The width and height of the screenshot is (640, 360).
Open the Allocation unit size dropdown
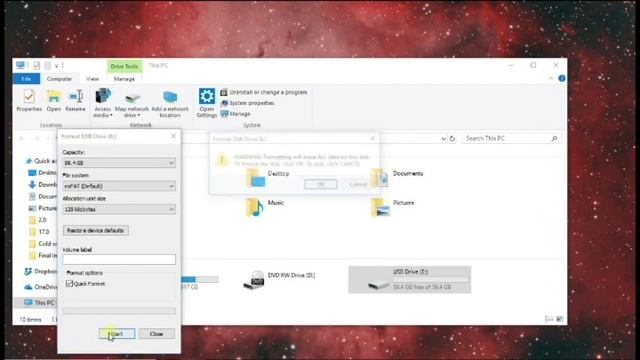point(119,209)
